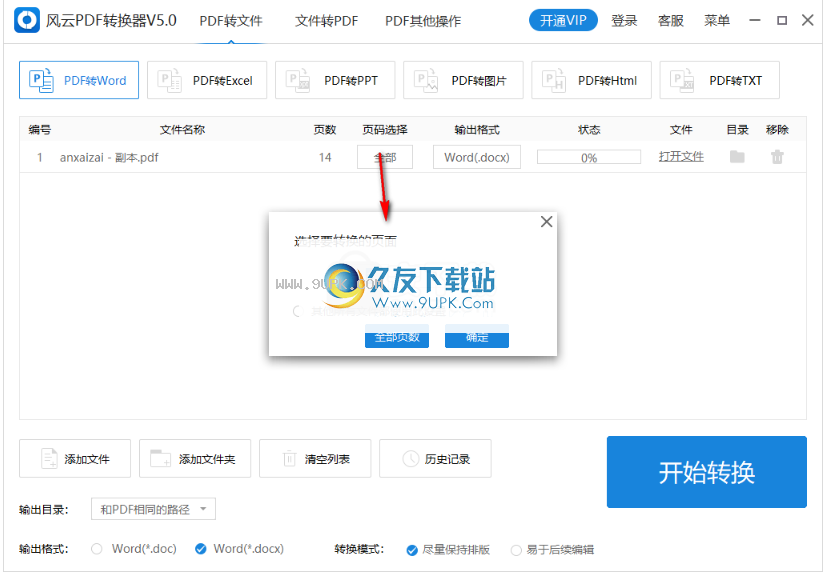Open the 全部 page selection box
The height and width of the screenshot is (573, 824).
[385, 157]
